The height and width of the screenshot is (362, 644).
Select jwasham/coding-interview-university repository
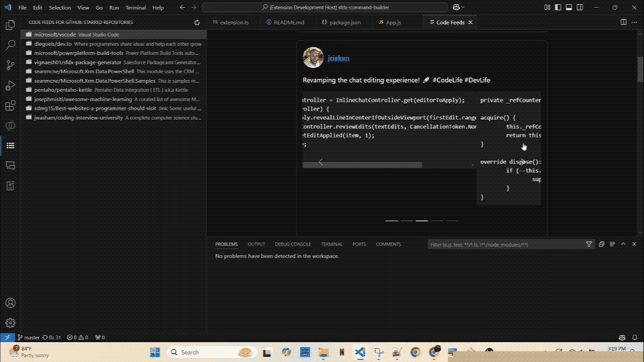pos(113,118)
